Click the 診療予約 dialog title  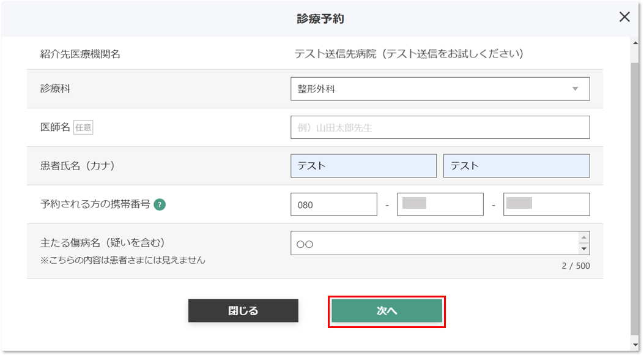point(320,18)
